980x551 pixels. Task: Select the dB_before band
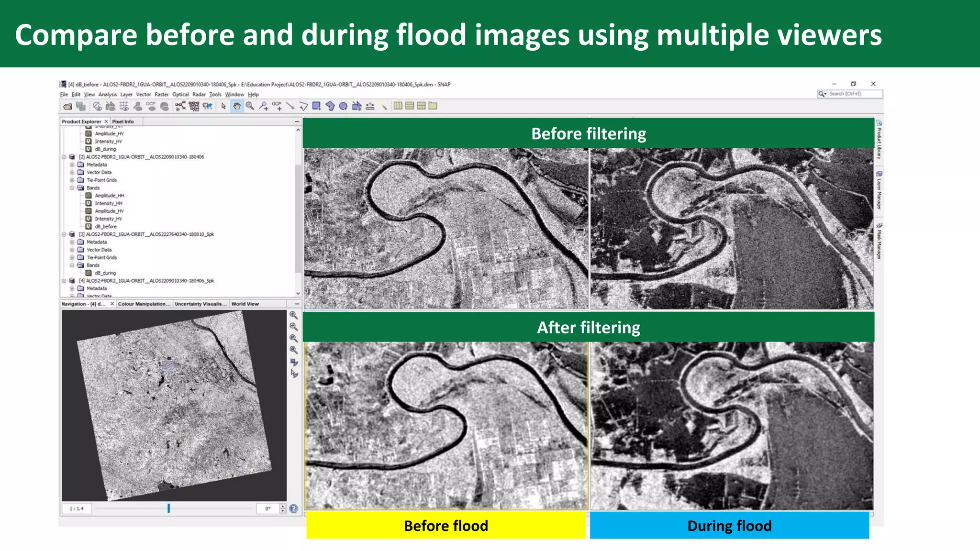pyautogui.click(x=105, y=226)
